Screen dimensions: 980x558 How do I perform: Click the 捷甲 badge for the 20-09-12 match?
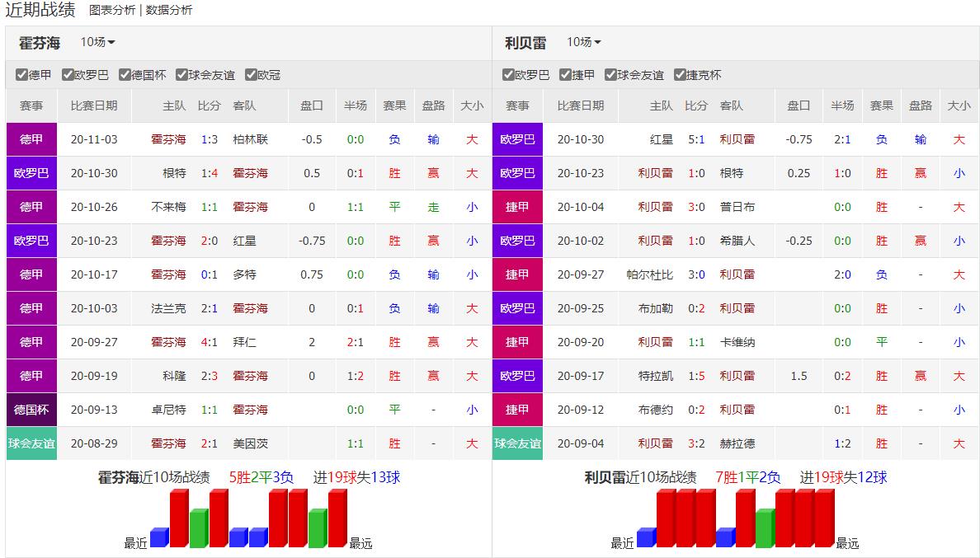coord(517,410)
